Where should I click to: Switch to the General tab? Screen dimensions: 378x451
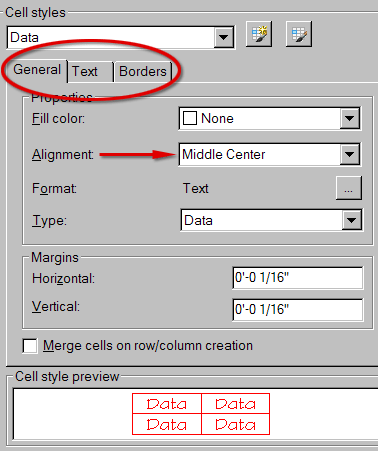pyautogui.click(x=37, y=70)
